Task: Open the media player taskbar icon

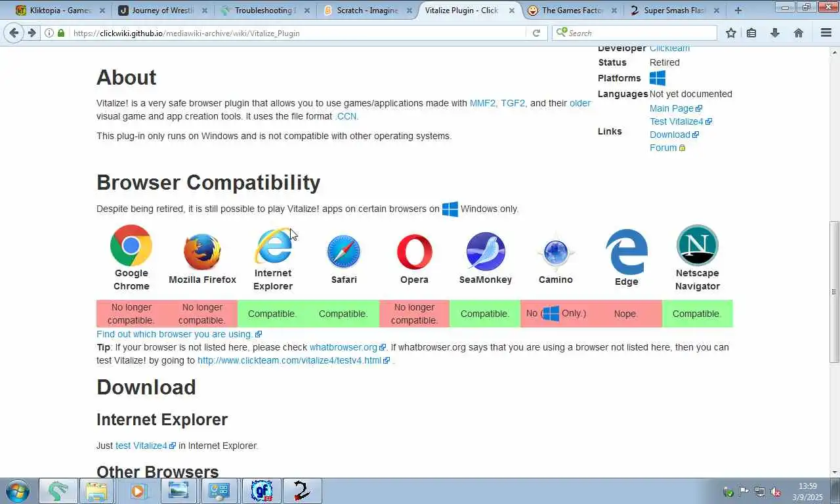Action: [x=138, y=491]
